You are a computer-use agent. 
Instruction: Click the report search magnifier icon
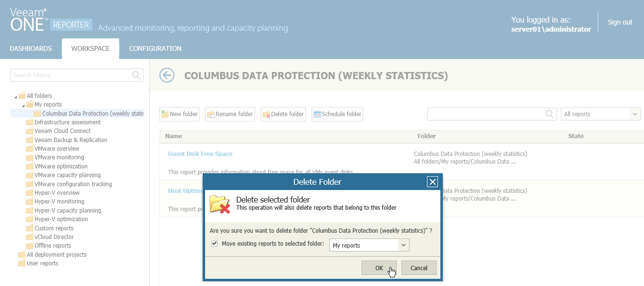coord(550,114)
